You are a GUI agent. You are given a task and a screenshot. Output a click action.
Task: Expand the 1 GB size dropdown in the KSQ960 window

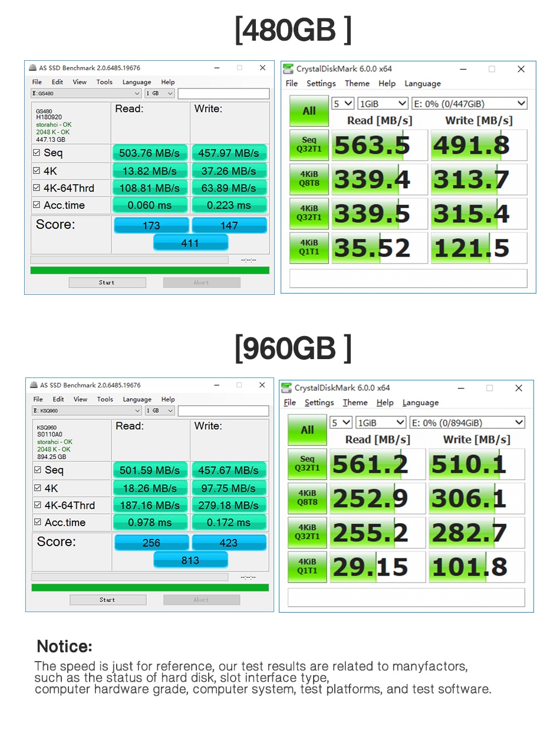point(161,410)
